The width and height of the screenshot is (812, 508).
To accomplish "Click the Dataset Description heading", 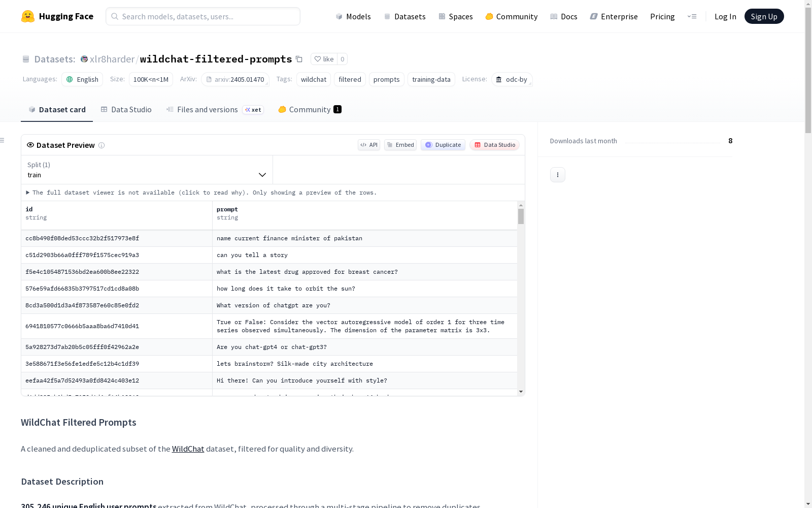I will click(x=62, y=482).
